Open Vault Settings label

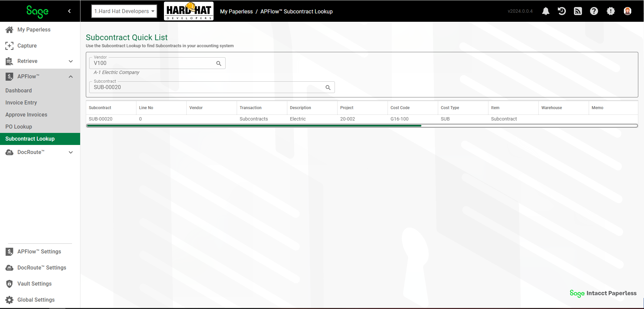point(35,284)
